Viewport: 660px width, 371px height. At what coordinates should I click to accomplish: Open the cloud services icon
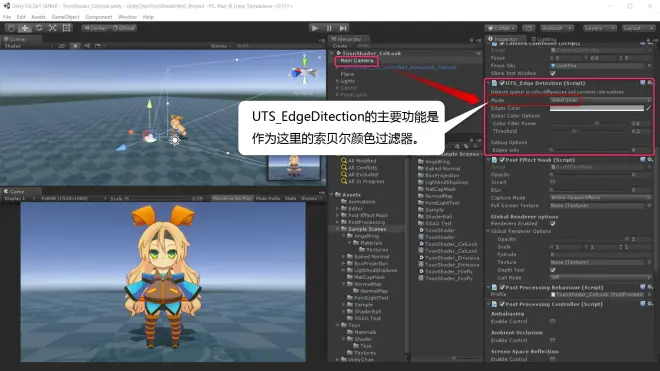[529, 28]
